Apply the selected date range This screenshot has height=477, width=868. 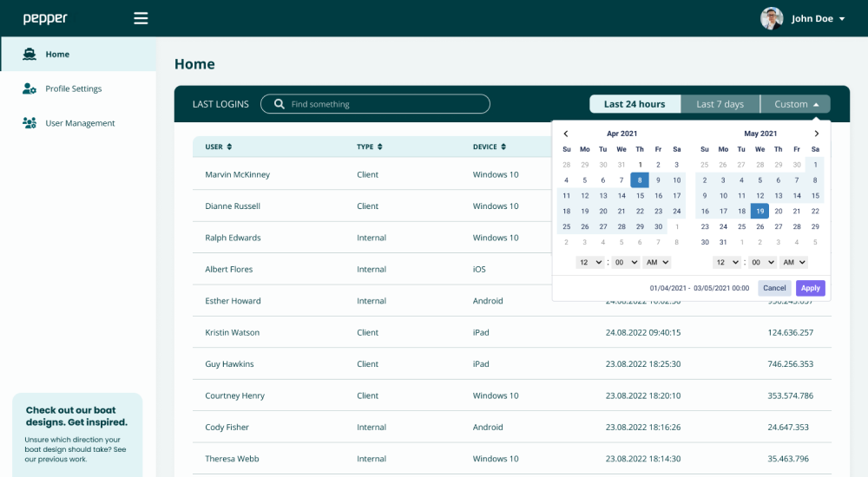pyautogui.click(x=810, y=288)
